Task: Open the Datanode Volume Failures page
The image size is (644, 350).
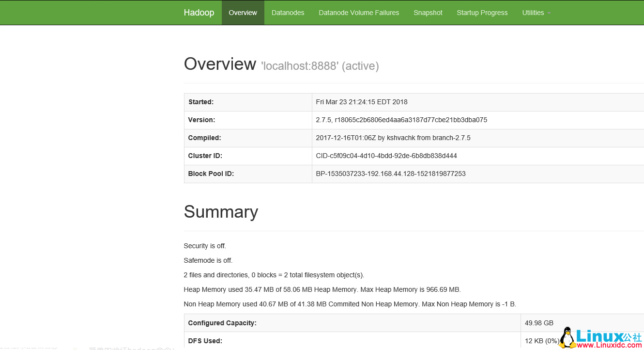Action: 359,13
